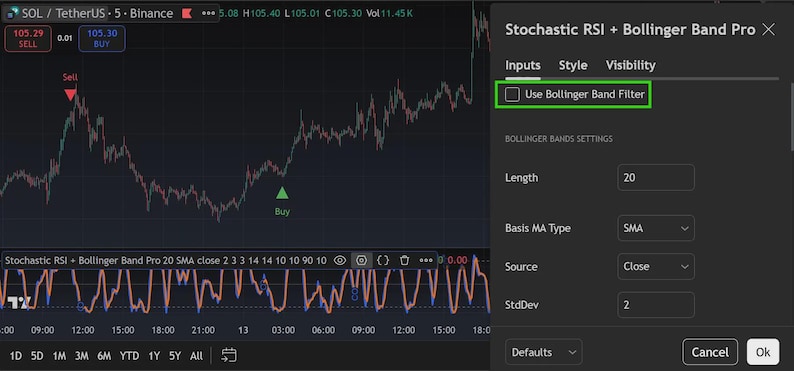Click the green Buy signal marker
This screenshot has height=371, width=794.
[282, 193]
